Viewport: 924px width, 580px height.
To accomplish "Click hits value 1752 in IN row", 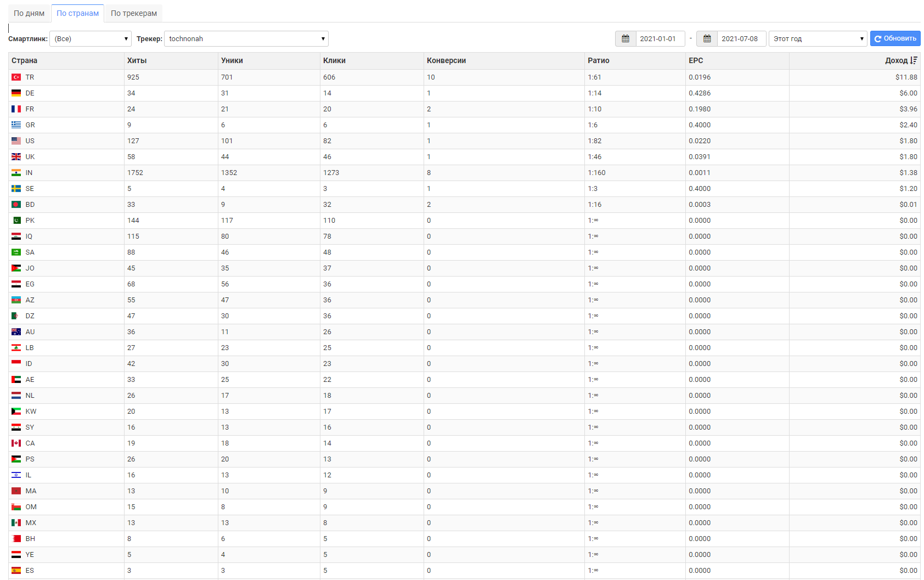I will point(135,173).
